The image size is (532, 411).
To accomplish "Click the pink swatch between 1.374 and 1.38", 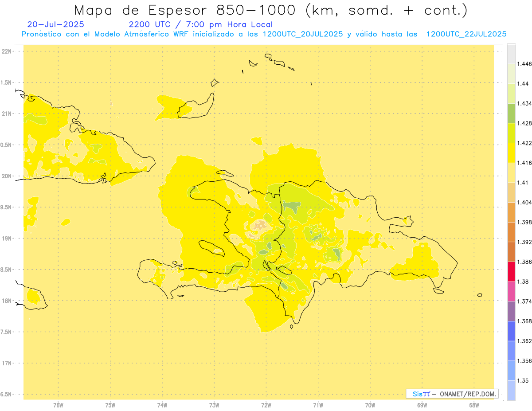I will click(x=511, y=291).
